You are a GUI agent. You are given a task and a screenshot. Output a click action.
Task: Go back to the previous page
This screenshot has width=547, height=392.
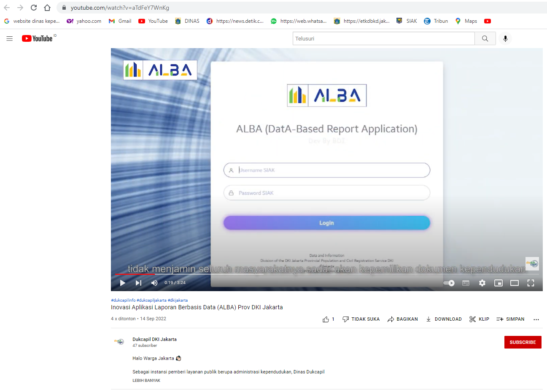[x=7, y=8]
